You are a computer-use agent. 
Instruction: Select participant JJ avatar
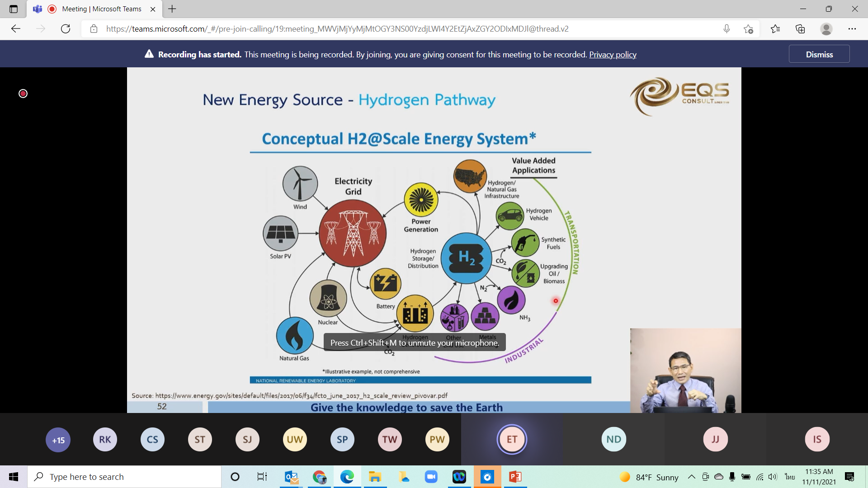(x=715, y=440)
